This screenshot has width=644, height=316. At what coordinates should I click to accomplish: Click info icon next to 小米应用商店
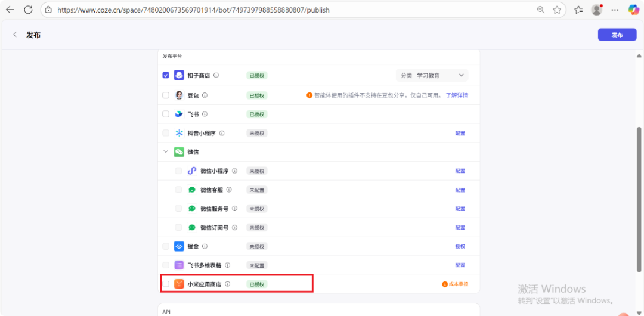tap(228, 284)
